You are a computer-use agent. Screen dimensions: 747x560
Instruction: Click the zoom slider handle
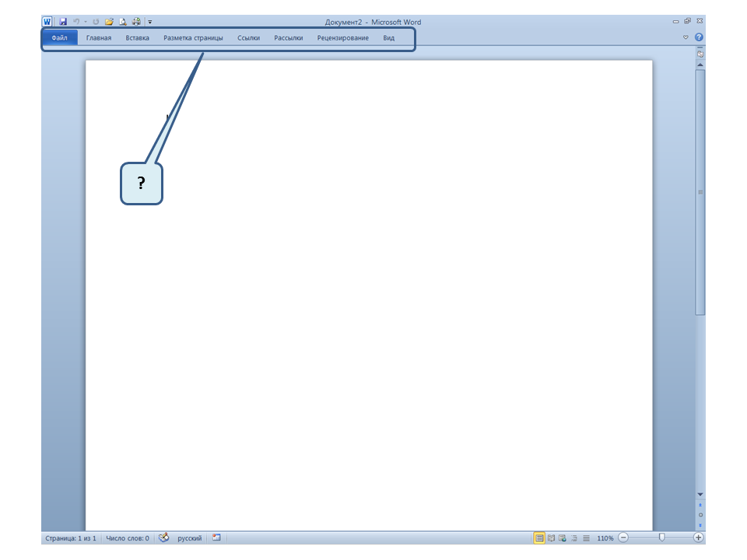[661, 537]
